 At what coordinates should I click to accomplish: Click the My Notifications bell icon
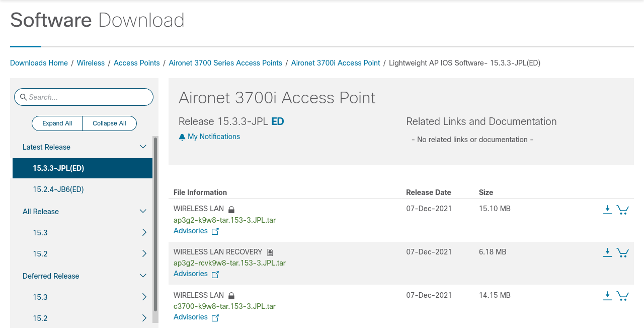pos(182,137)
